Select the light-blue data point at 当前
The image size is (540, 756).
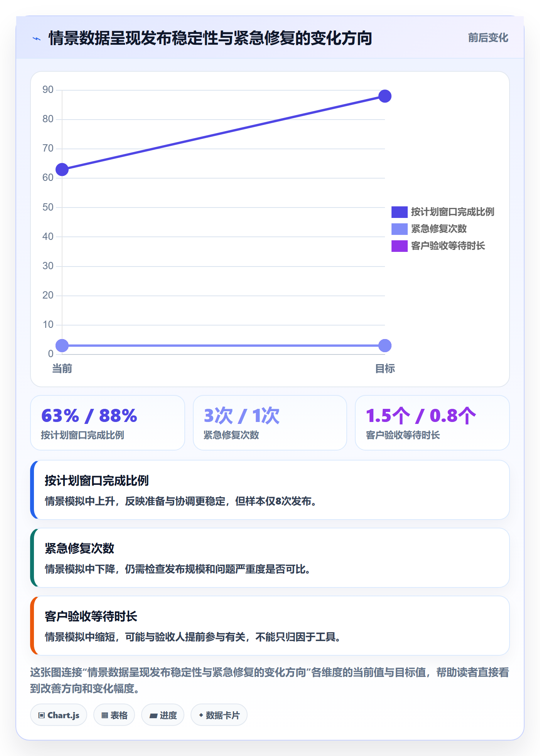[x=62, y=346]
